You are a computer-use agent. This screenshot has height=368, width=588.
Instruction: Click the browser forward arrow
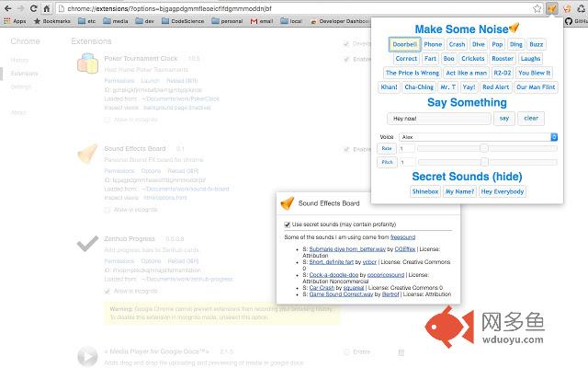(20, 8)
